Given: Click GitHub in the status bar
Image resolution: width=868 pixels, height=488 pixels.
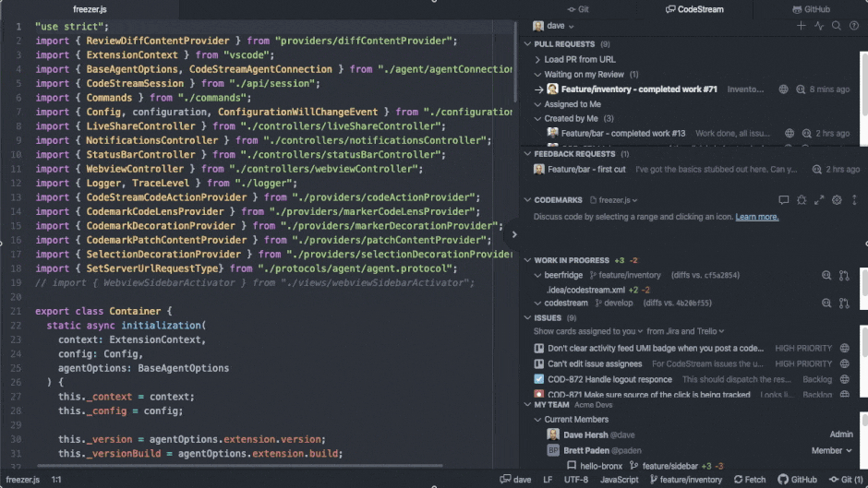Looking at the screenshot, I should pyautogui.click(x=797, y=480).
